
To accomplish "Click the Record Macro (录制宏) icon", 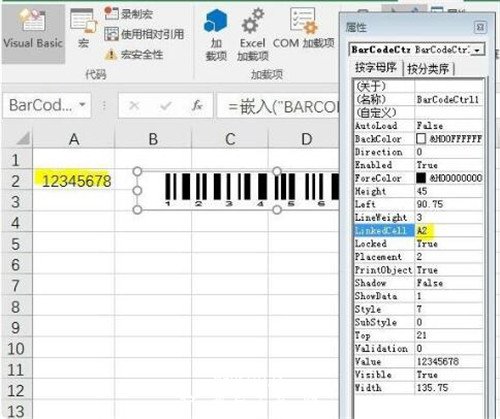I will pyautogui.click(x=111, y=13).
